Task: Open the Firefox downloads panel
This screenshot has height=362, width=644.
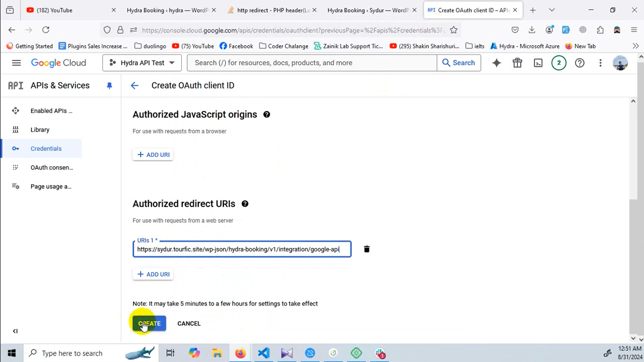Action: coord(532,30)
